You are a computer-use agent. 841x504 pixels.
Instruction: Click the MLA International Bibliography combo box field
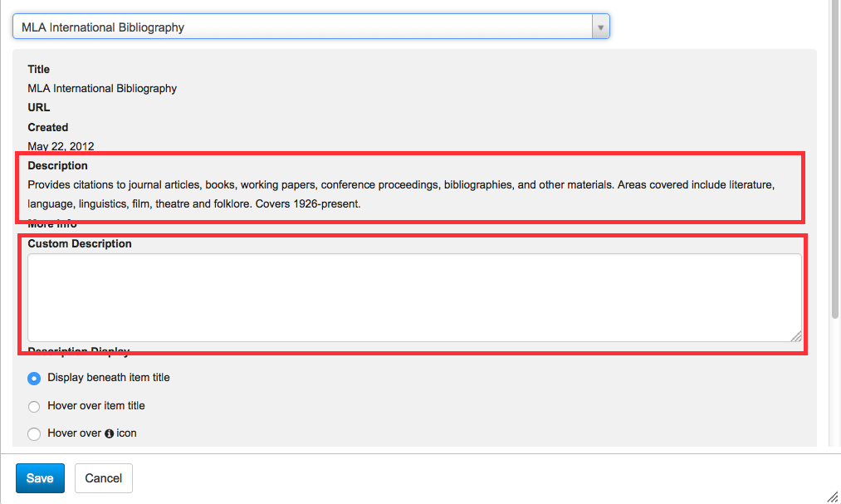pos(311,27)
